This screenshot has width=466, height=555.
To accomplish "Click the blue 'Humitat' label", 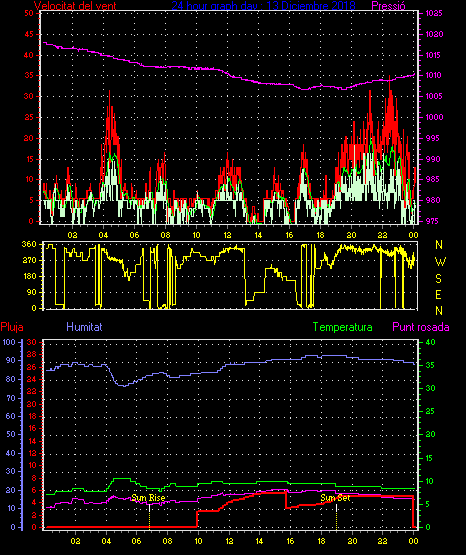I will (x=84, y=327).
